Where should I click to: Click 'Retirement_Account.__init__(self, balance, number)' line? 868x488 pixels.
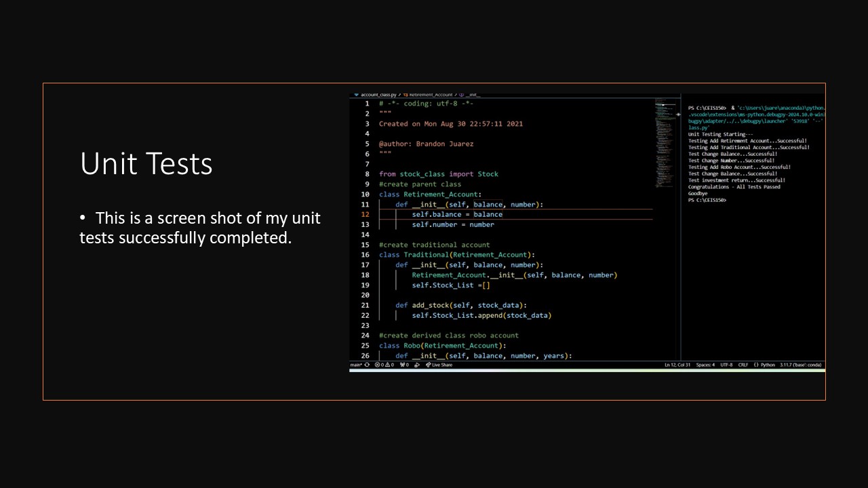(x=515, y=275)
